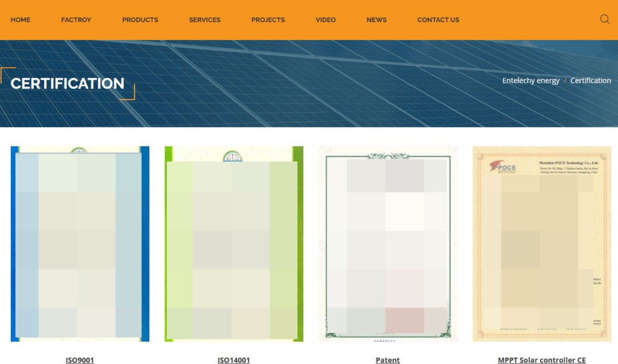Open the SERVICES menu item
This screenshot has width=618, height=364.
pos(205,20)
